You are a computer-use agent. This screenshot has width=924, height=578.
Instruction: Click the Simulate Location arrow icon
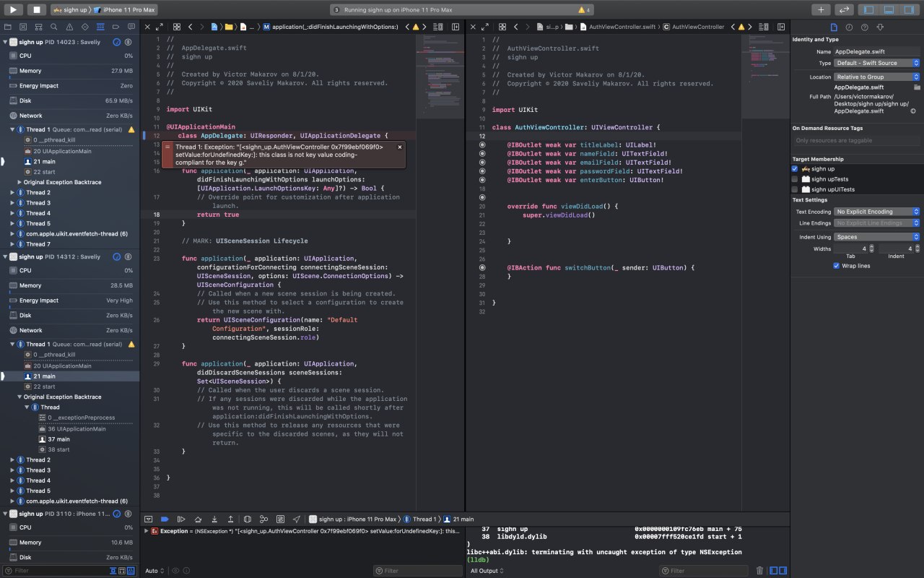(297, 519)
